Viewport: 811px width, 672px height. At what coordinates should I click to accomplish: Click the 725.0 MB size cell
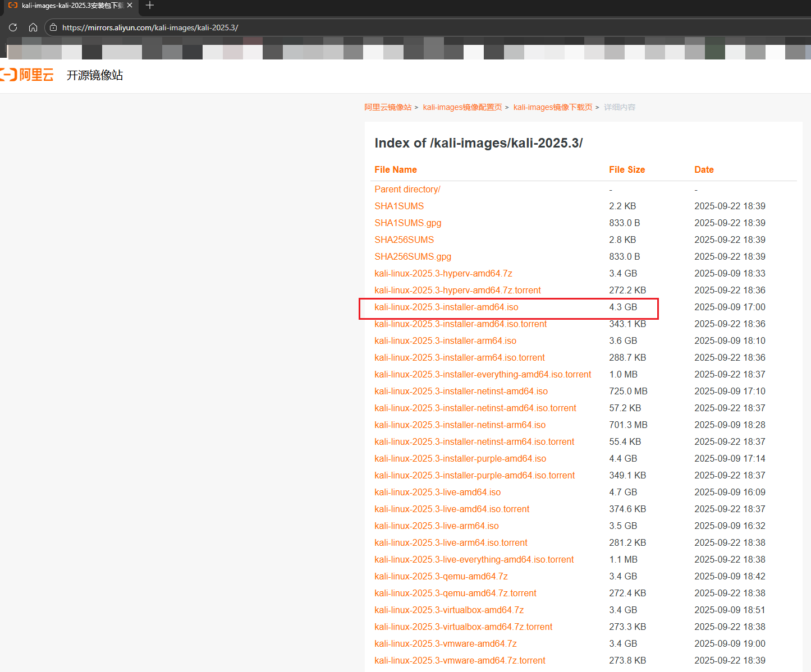point(628,392)
